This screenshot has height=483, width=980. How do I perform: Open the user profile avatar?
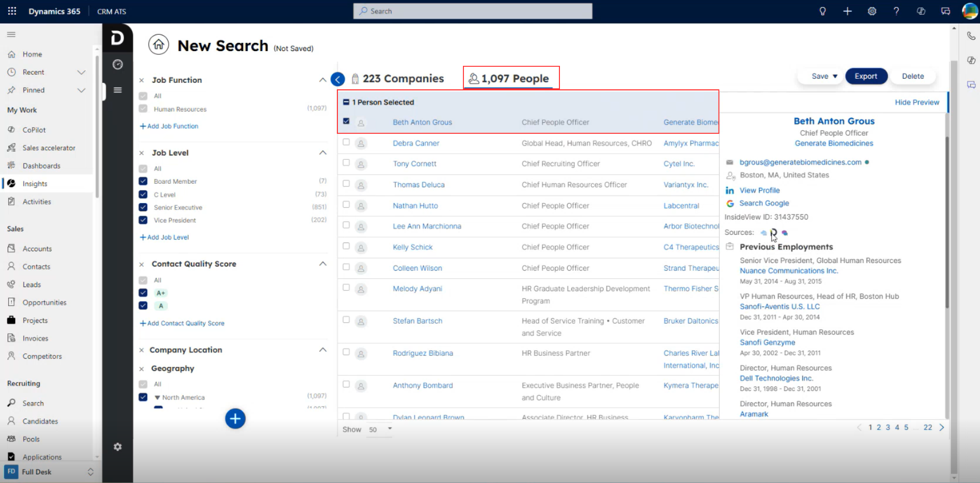(x=969, y=11)
